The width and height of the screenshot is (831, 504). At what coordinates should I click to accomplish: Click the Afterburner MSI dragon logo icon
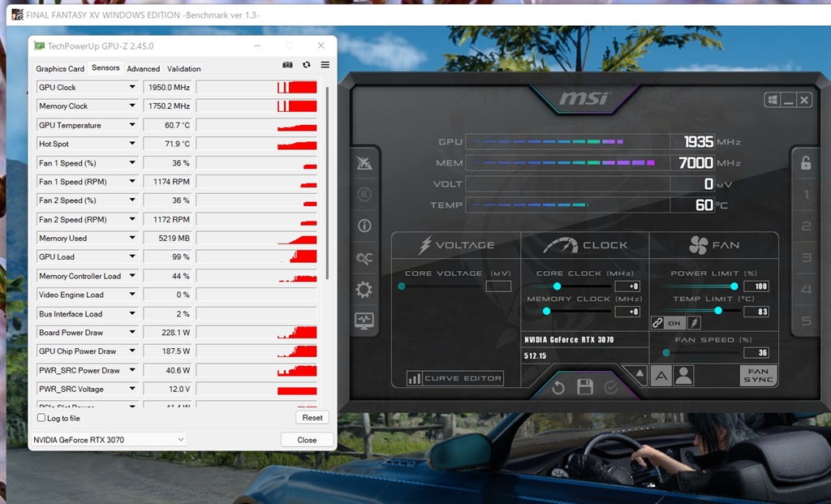[364, 163]
